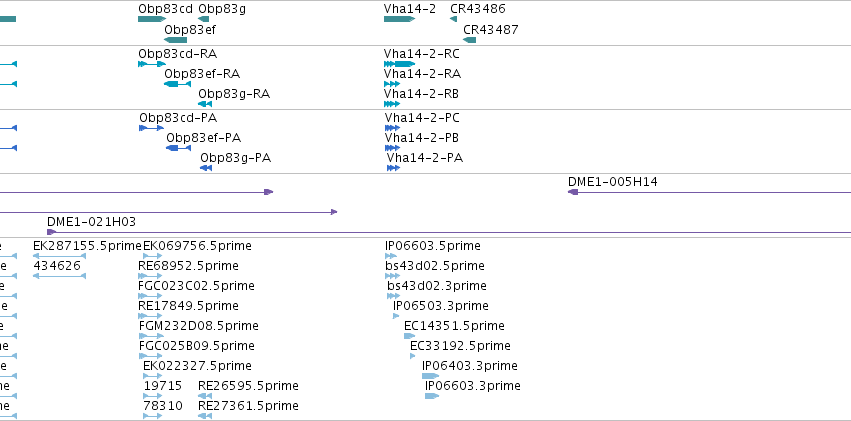
Task: Select the 19715 feature
Action: point(153,396)
